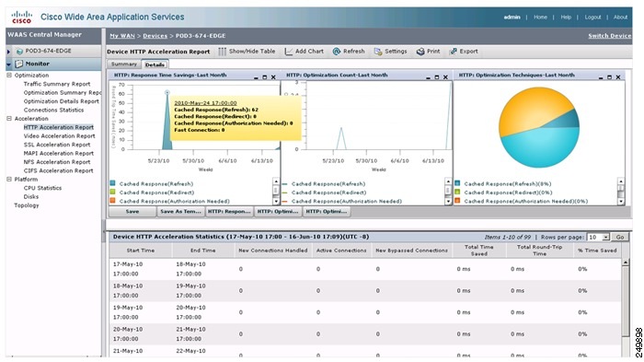This screenshot has width=644, height=362.
Task: Click the Switch Device link
Action: click(x=609, y=36)
